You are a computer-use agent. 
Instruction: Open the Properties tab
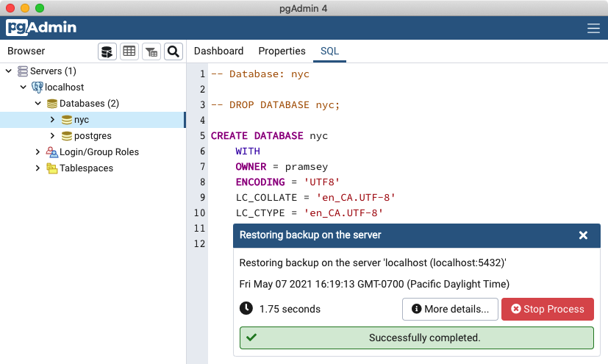click(x=282, y=51)
